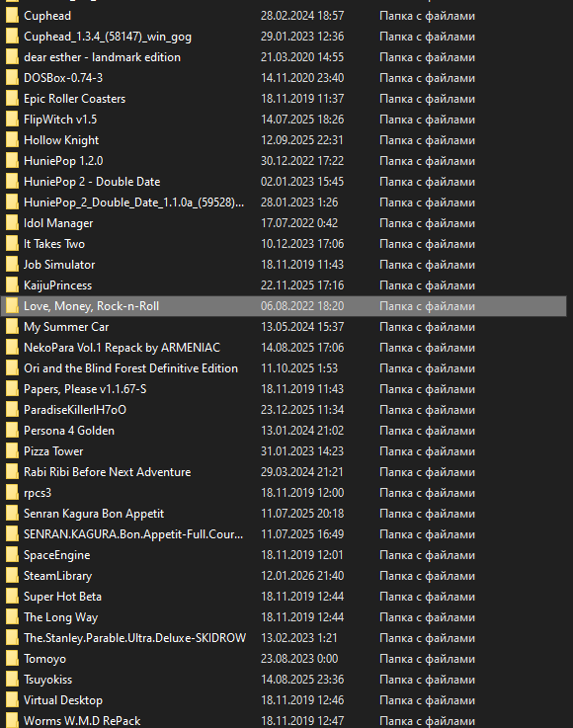Click 'Папка с файлами' type in Tsuyokiss row
Viewport: 573px width, 728px height.
427,680
